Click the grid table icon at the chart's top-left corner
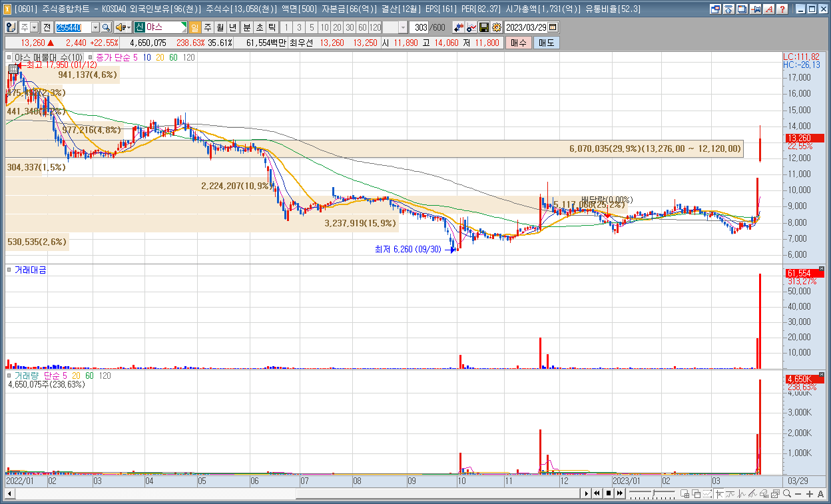 tap(13, 69)
